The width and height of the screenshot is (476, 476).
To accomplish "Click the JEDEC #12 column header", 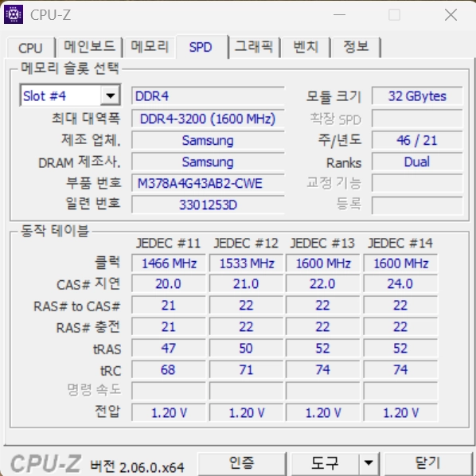I will (x=246, y=243).
